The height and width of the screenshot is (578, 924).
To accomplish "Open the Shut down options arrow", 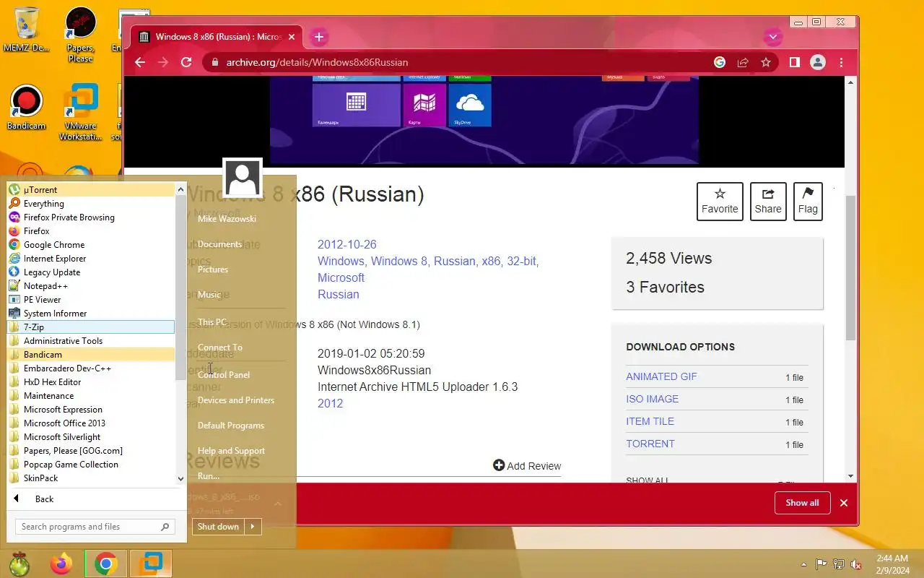I will click(253, 527).
